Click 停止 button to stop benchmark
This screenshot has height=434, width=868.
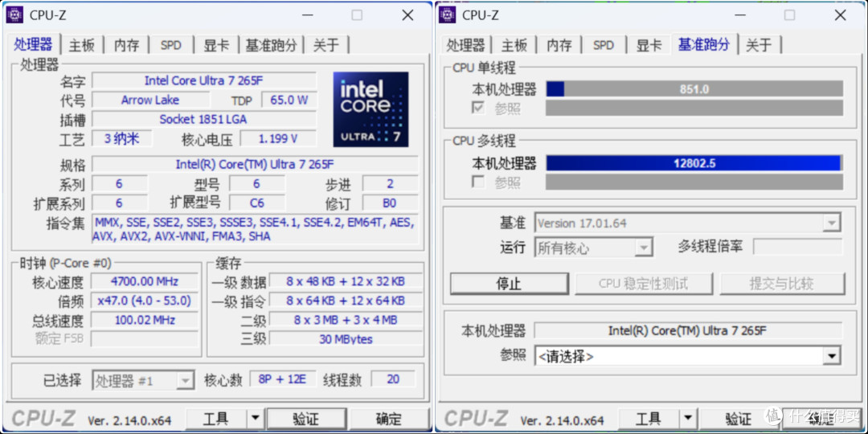click(x=510, y=284)
